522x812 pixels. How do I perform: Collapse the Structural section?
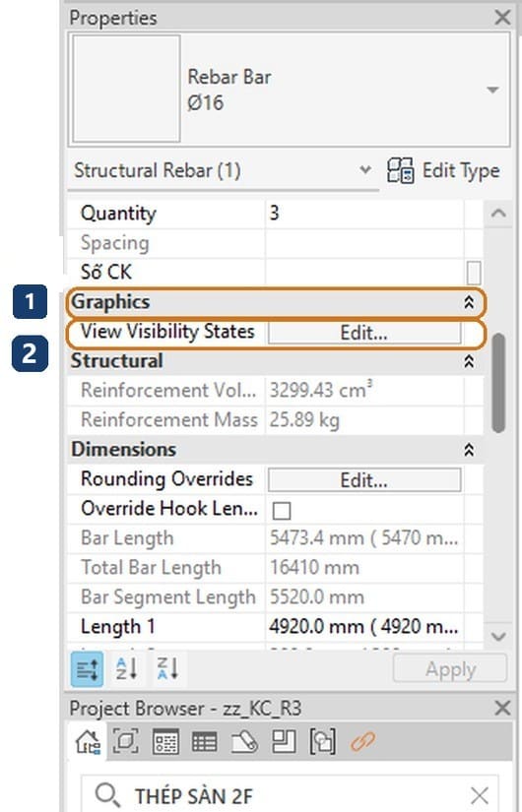tap(469, 361)
